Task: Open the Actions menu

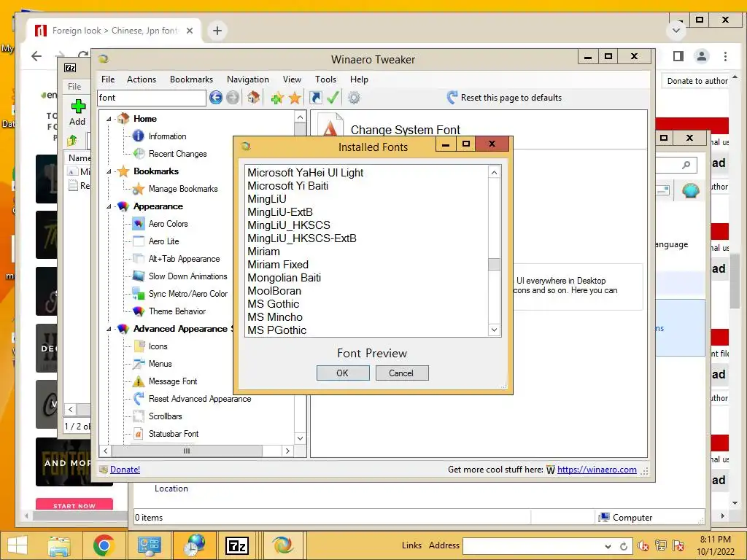Action: [x=142, y=79]
